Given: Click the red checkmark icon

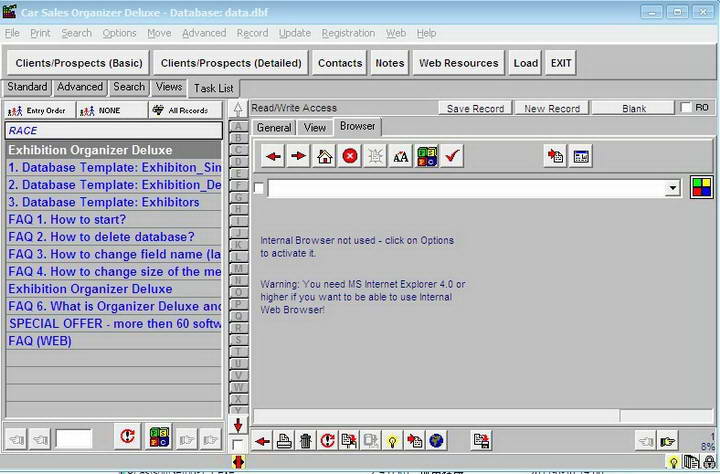Looking at the screenshot, I should click(452, 157).
